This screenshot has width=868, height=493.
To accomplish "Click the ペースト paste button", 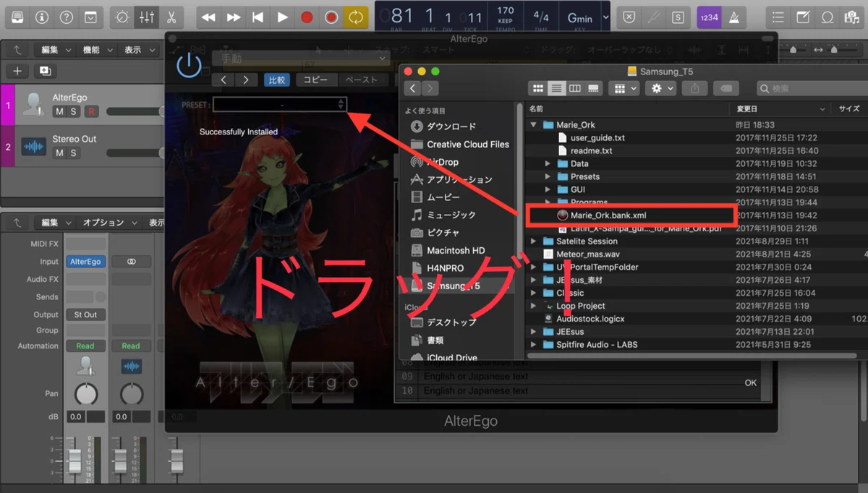I will pos(362,80).
